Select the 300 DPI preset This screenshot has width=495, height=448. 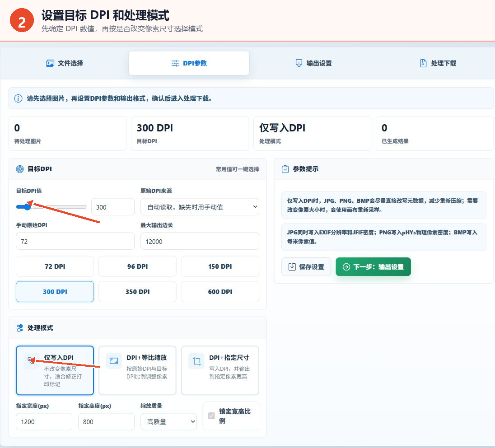(55, 292)
